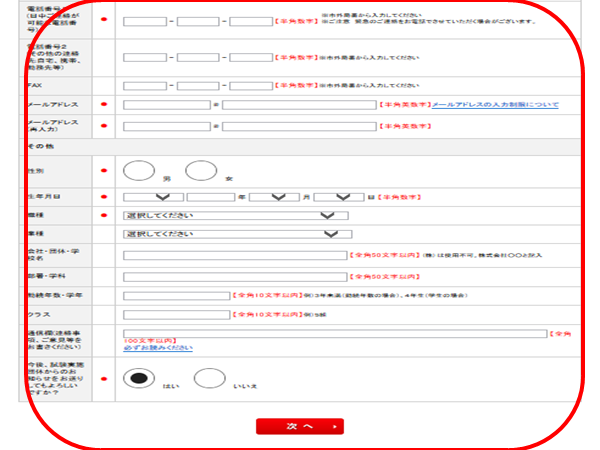The image size is (600, 450).
Task: Choose はい for receiving notices
Action: pyautogui.click(x=139, y=378)
